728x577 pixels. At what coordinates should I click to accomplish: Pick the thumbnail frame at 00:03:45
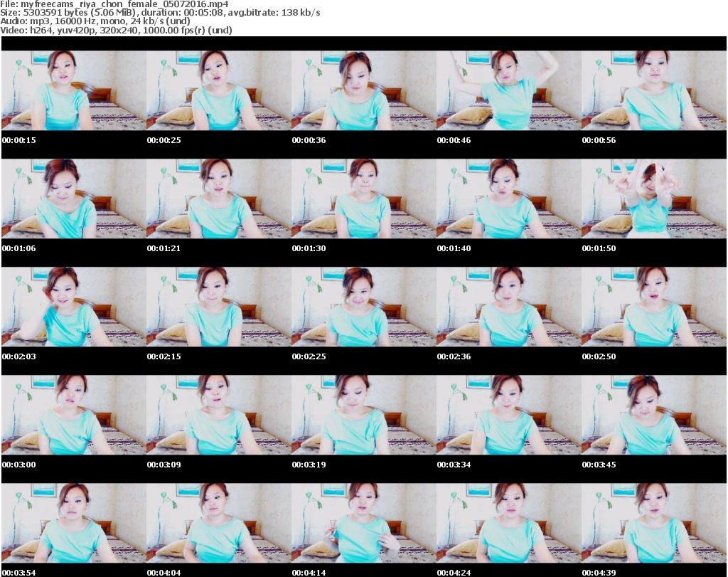(654, 415)
